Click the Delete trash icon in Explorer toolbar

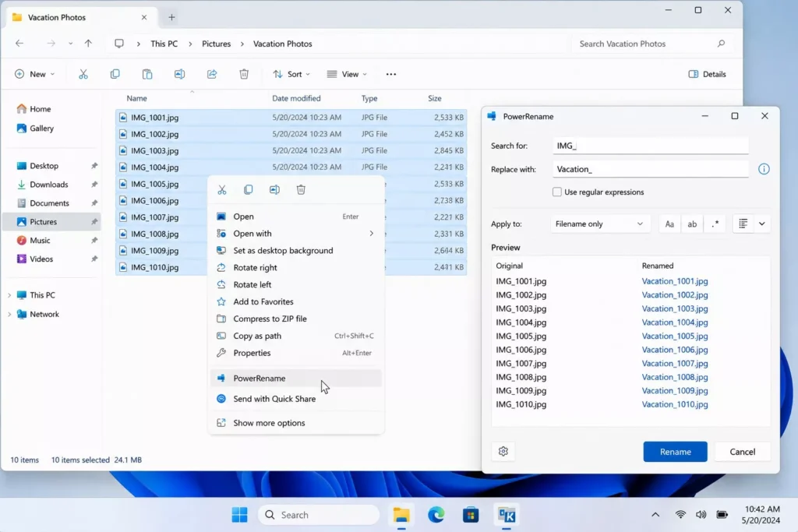pos(244,74)
